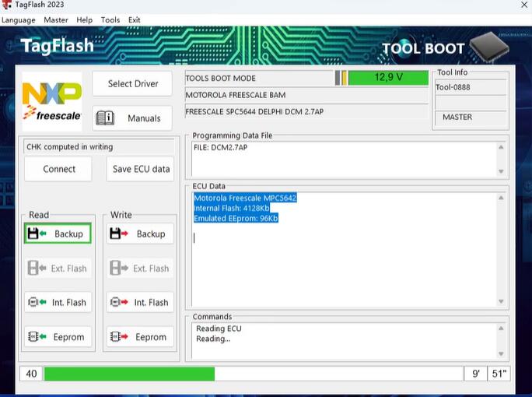Click the green 12,9 V voltage indicator
This screenshot has height=397, width=532.
(388, 78)
